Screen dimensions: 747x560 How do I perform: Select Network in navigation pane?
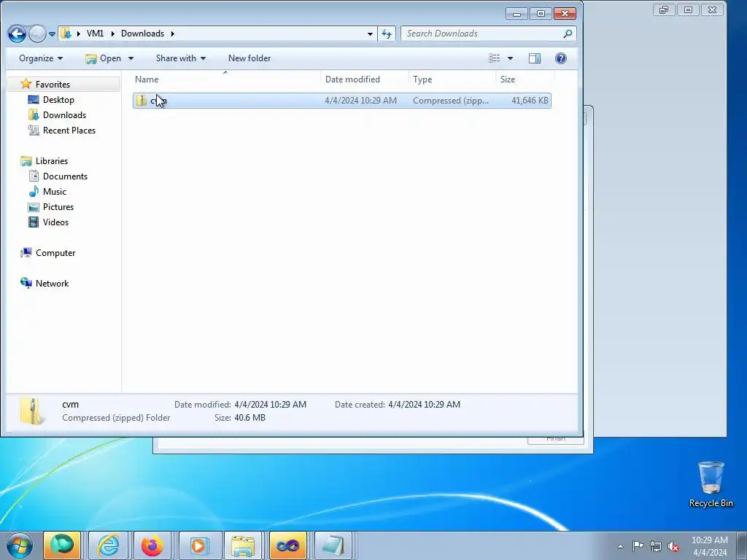pos(52,284)
